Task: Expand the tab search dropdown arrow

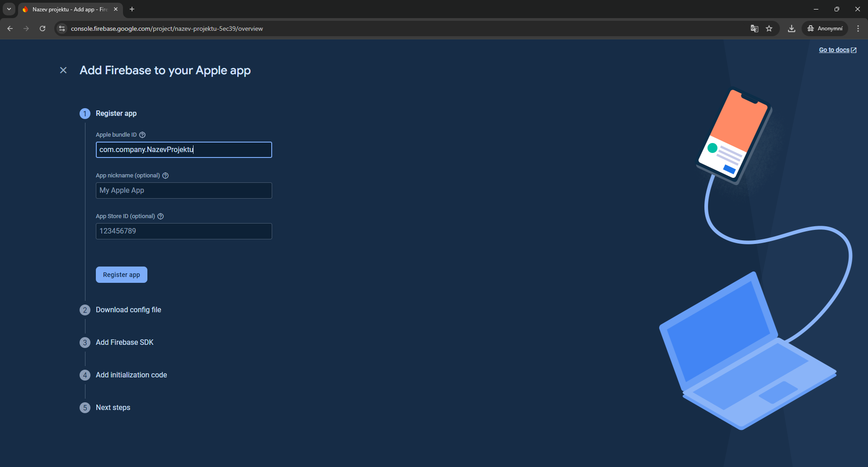Action: (9, 9)
